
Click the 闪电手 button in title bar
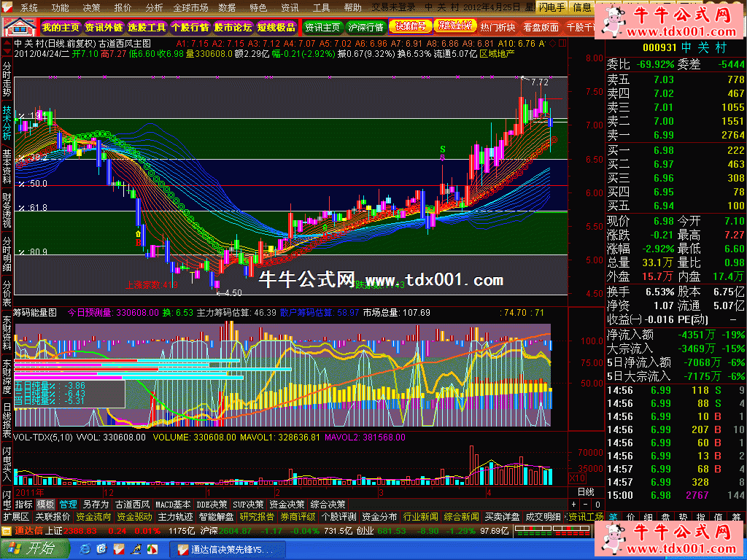point(551,7)
